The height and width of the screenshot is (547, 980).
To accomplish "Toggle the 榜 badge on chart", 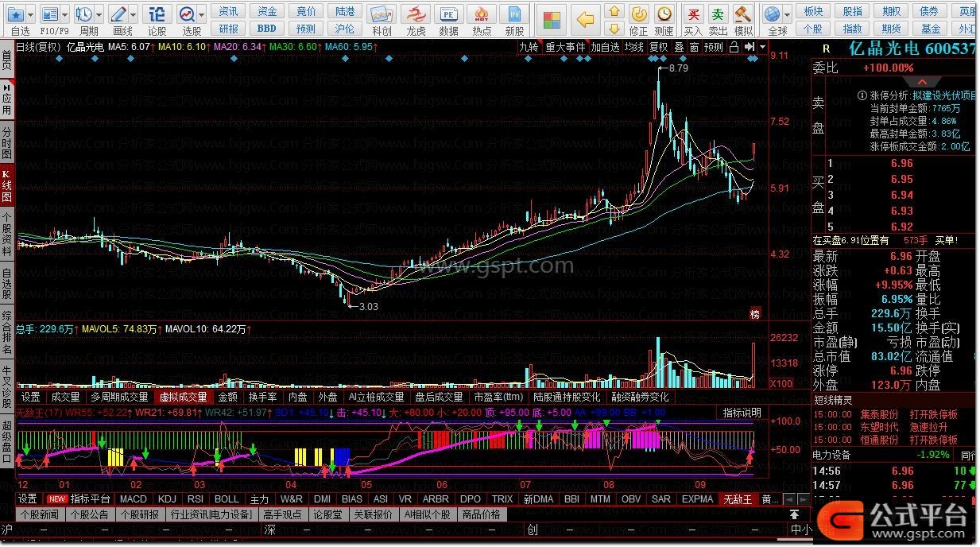I will 755,315.
